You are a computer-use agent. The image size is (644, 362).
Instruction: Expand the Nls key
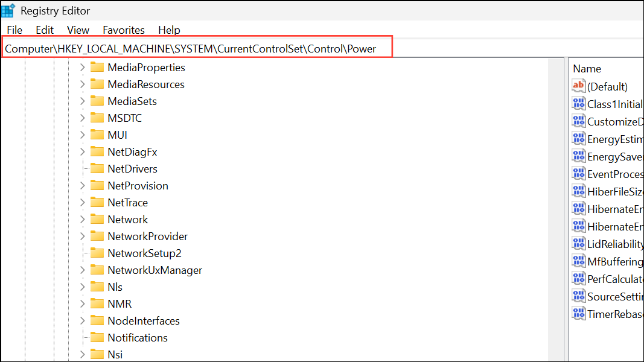tap(83, 287)
